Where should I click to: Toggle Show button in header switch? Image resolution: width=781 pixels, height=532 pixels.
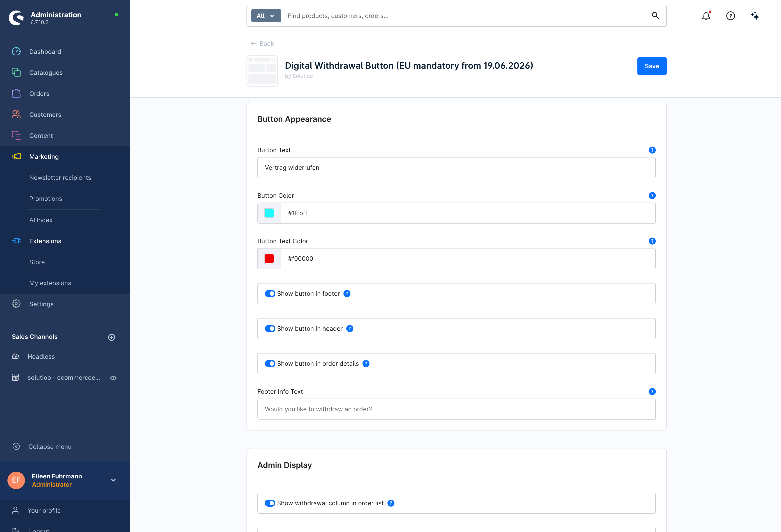[x=270, y=329]
